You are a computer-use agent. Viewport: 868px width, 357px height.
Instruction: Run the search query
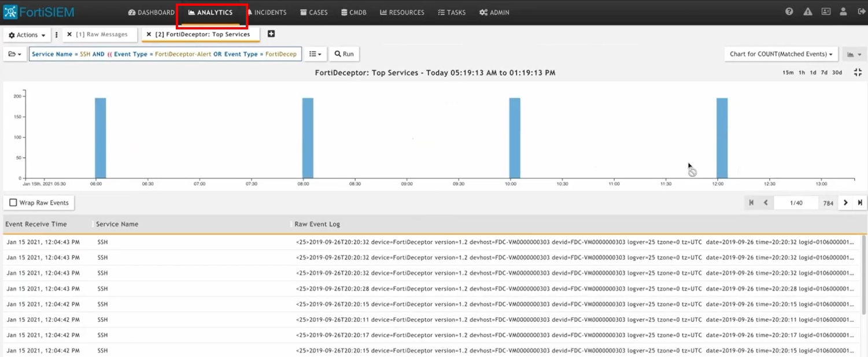(343, 54)
